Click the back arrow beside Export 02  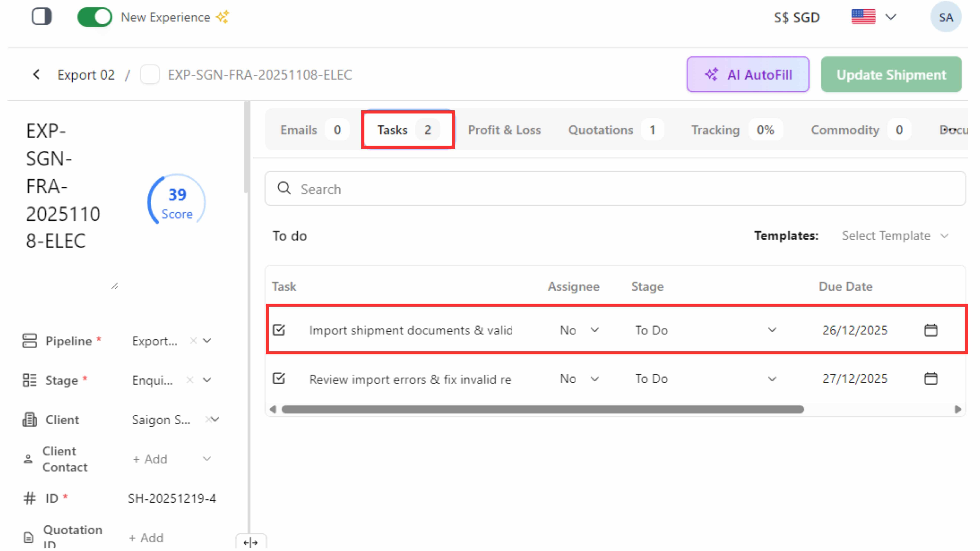coord(37,75)
